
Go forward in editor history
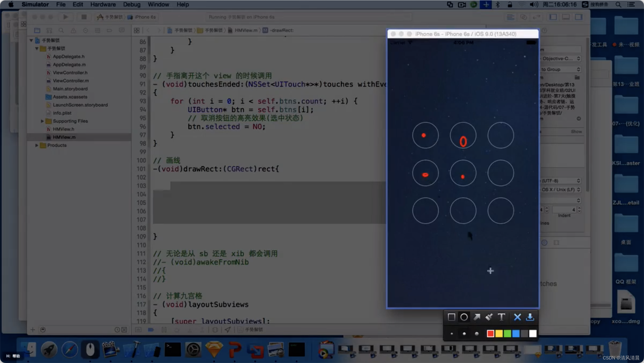pos(159,30)
